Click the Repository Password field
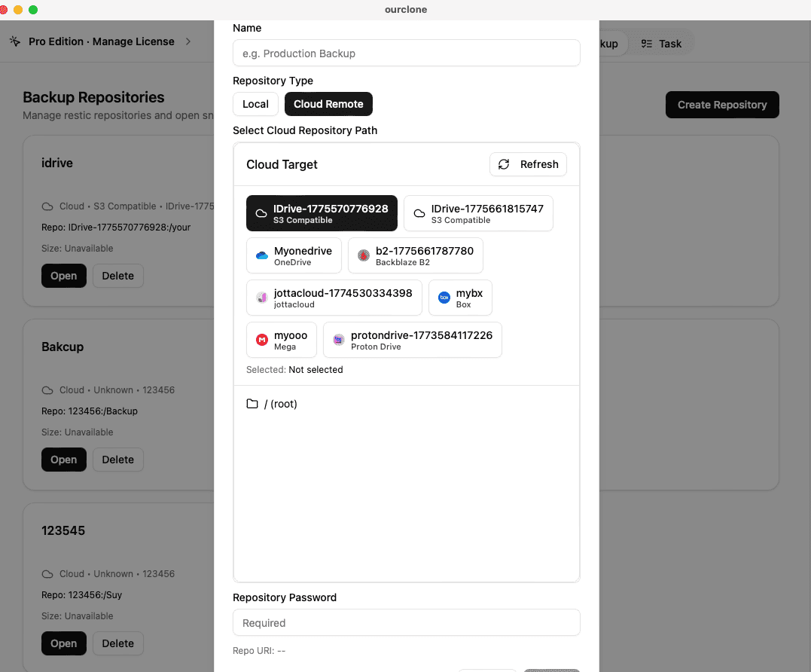 [x=406, y=622]
